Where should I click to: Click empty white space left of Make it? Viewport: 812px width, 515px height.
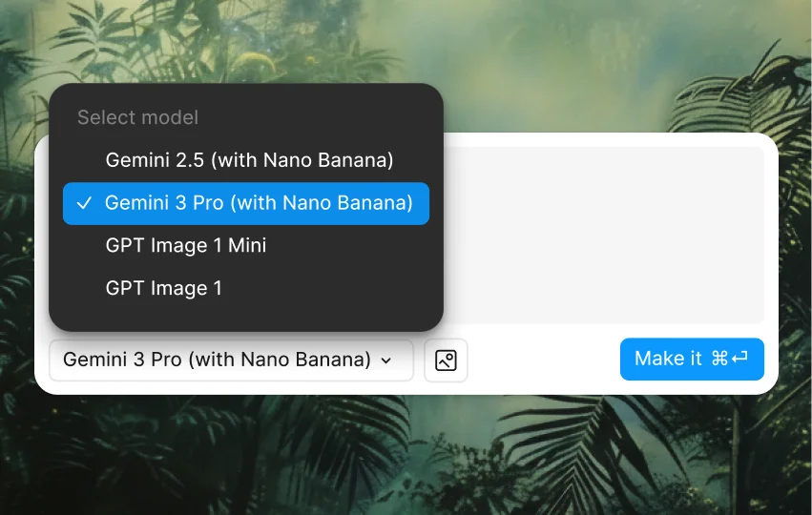coord(544,360)
